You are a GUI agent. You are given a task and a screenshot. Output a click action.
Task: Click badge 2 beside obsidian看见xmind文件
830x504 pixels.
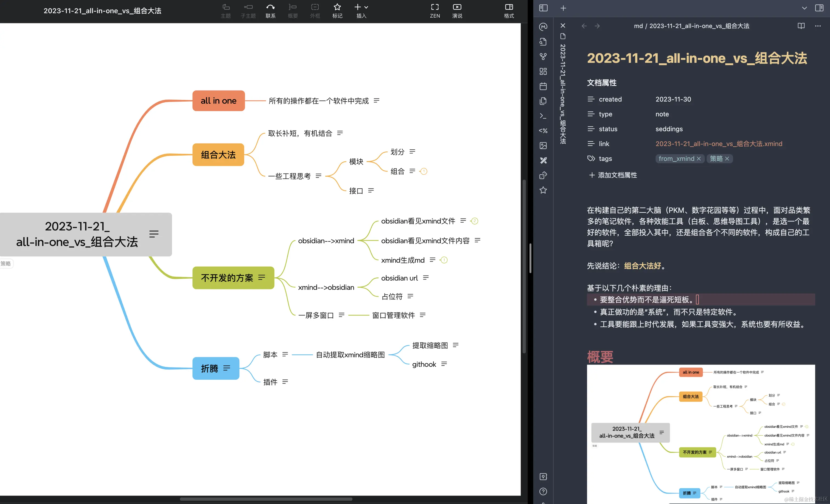coord(475,221)
